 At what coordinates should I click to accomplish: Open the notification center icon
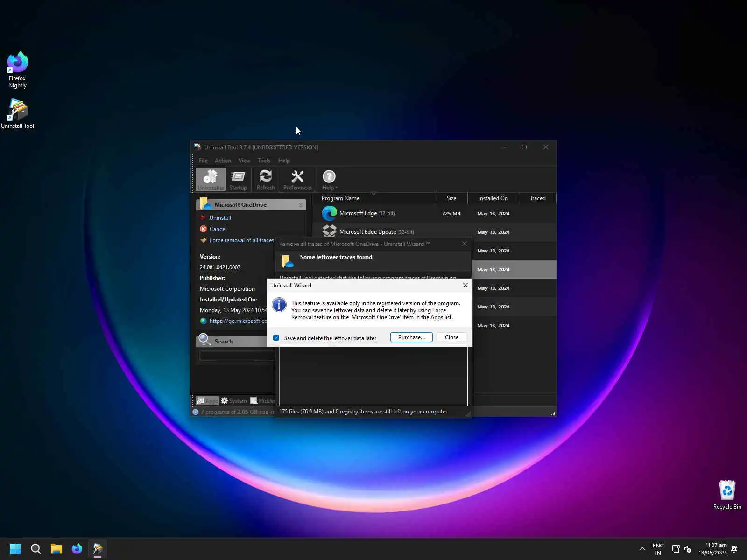coord(734,549)
